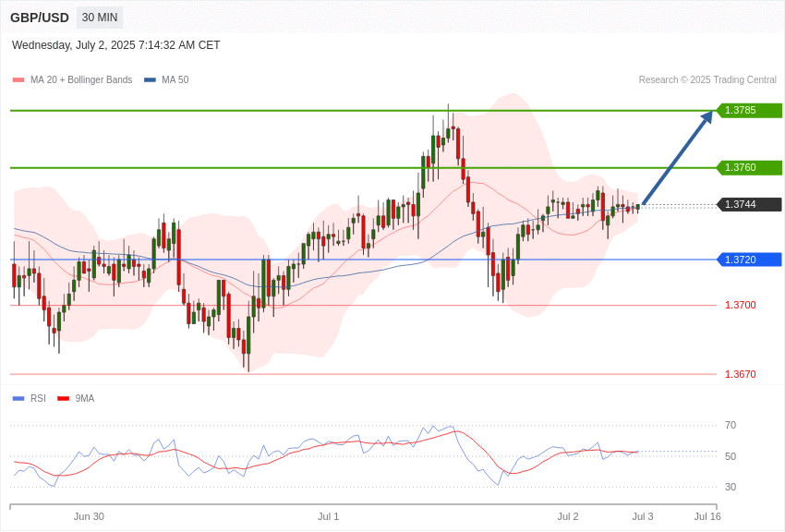Click the 1.3700 support level label
785x532 pixels.
click(x=741, y=305)
